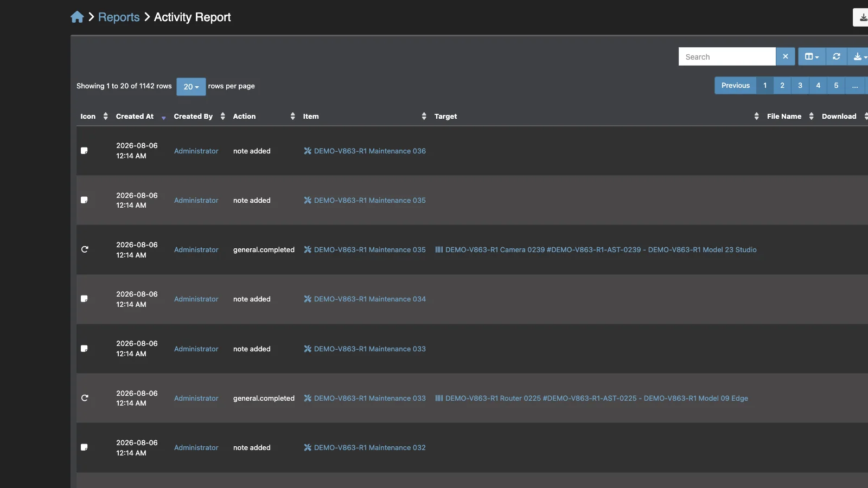The height and width of the screenshot is (488, 868).
Task: Open DEMO-V863-R1 Maintenance 032 link
Action: pos(370,448)
